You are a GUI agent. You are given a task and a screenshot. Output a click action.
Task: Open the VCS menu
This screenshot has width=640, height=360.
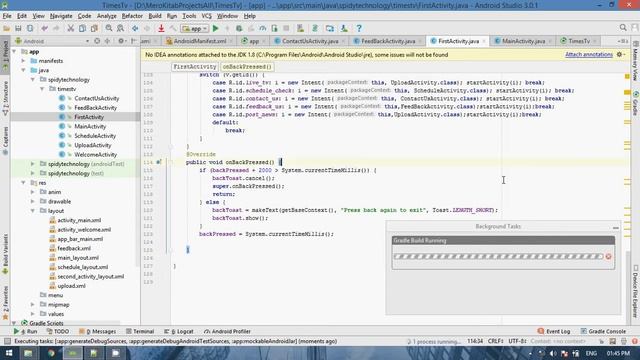207,16
